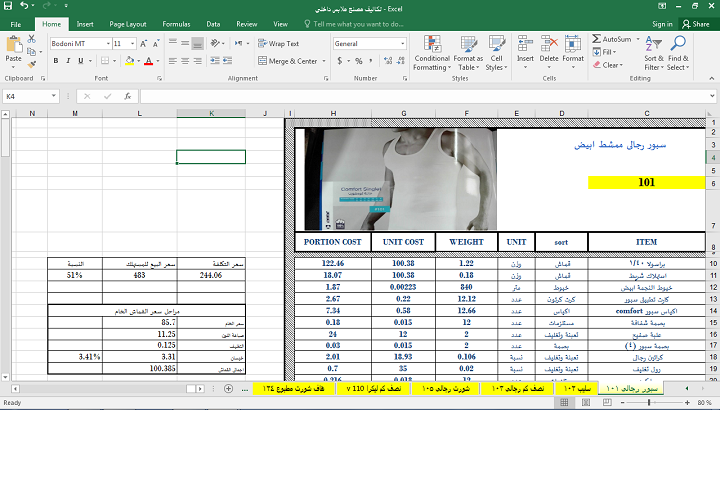This screenshot has height=480, width=720.
Task: Click the New Sheet plus button
Action: click(228, 389)
